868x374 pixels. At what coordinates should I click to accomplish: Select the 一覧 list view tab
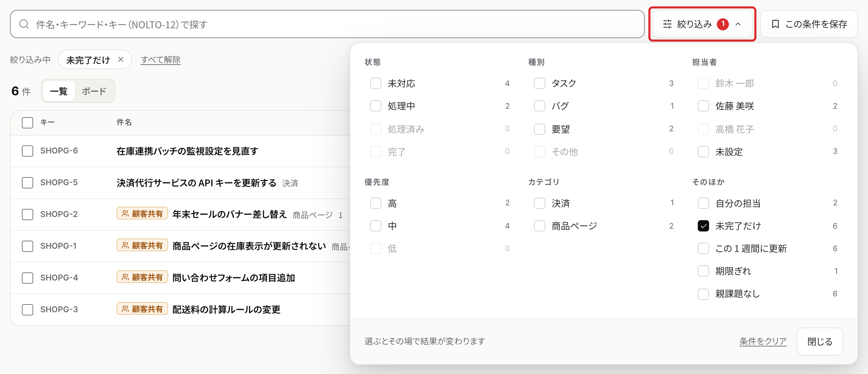click(x=59, y=91)
